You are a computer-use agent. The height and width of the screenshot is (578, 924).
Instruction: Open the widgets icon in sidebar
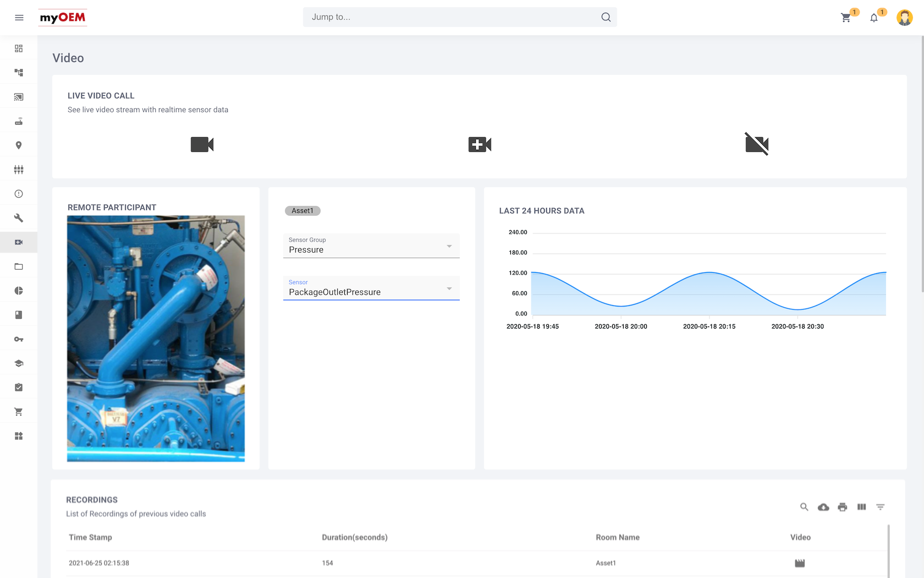click(x=19, y=436)
